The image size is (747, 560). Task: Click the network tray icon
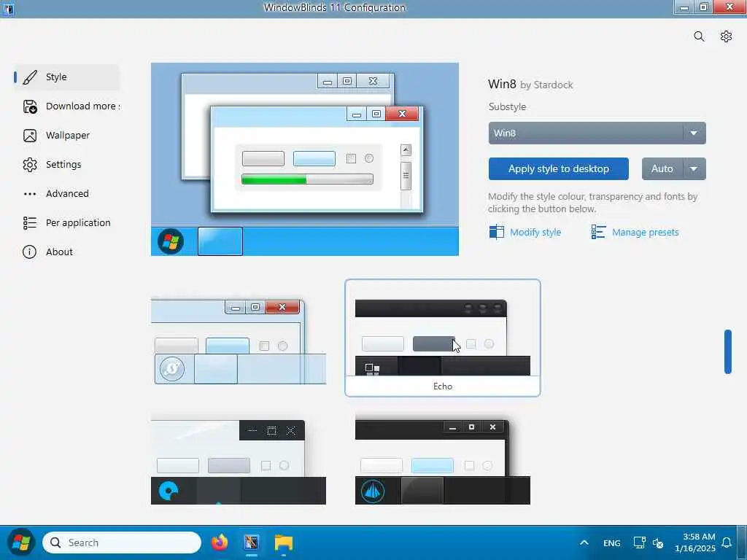click(x=639, y=542)
